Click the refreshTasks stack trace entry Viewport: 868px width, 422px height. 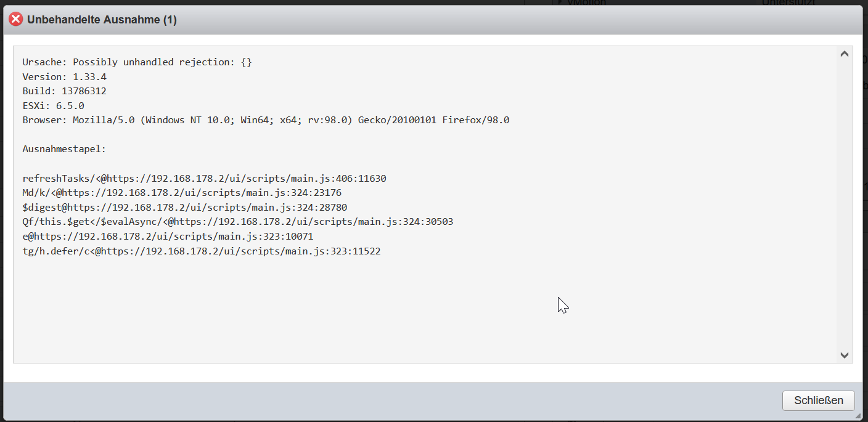[x=204, y=179]
